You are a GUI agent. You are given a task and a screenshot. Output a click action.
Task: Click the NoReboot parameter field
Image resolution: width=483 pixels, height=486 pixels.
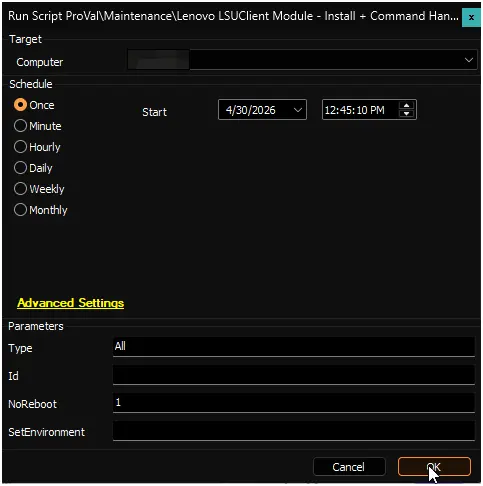294,403
